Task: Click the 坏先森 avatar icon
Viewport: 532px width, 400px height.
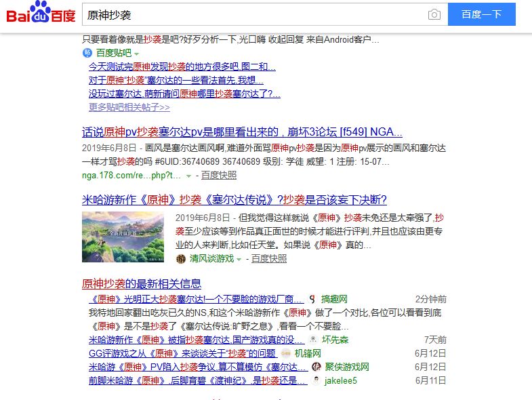Action: click(x=313, y=340)
